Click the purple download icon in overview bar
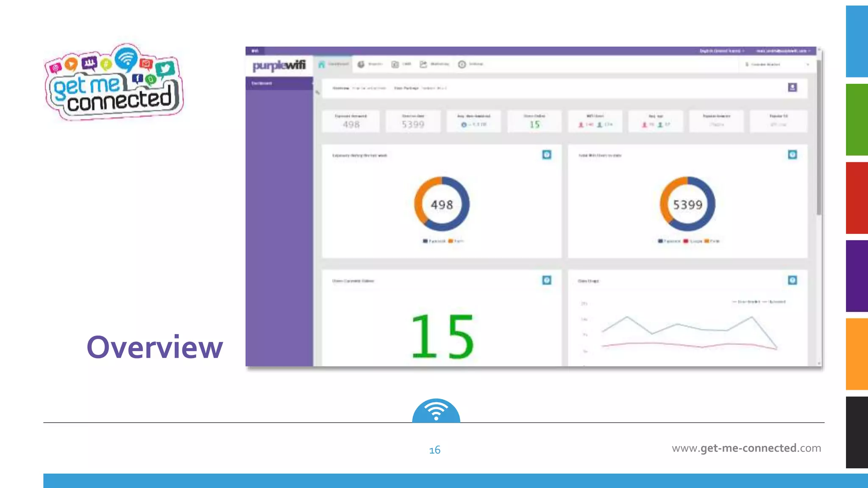Image resolution: width=868 pixels, height=488 pixels. pos(792,88)
